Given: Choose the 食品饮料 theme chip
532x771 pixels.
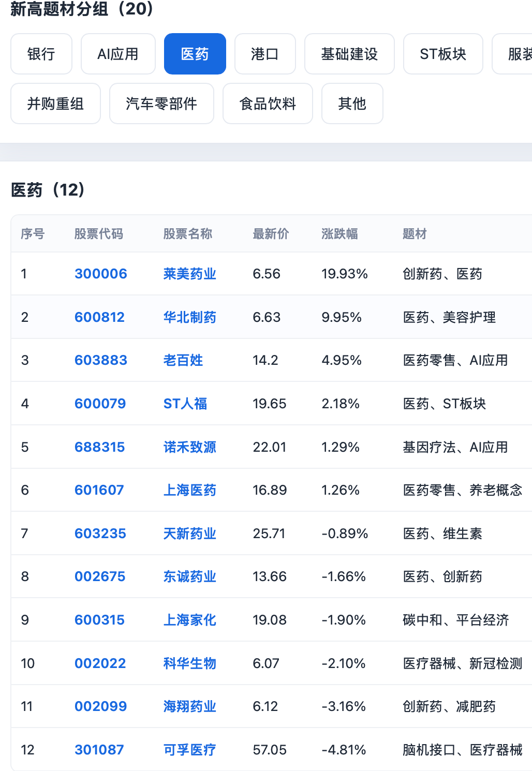Looking at the screenshot, I should [x=268, y=103].
